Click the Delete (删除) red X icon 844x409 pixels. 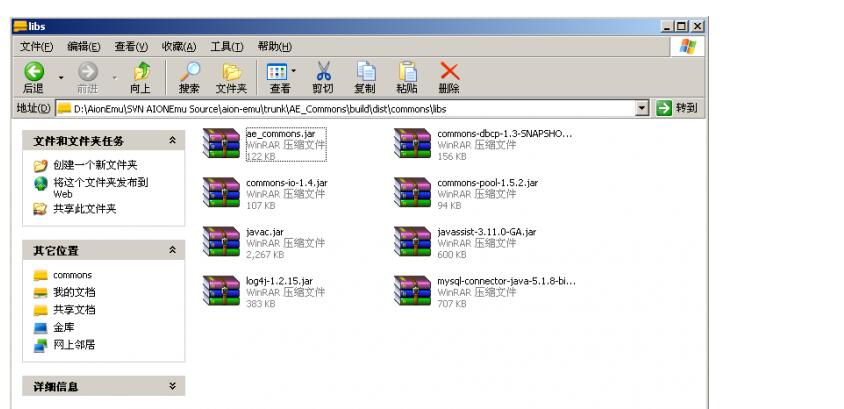pyautogui.click(x=449, y=72)
